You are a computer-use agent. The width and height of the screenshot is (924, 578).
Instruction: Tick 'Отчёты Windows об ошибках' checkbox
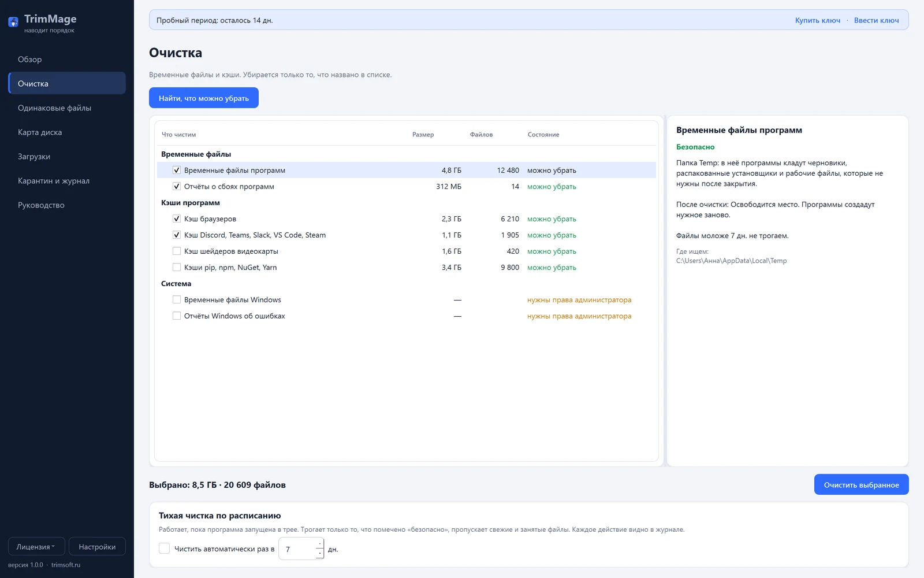point(177,316)
